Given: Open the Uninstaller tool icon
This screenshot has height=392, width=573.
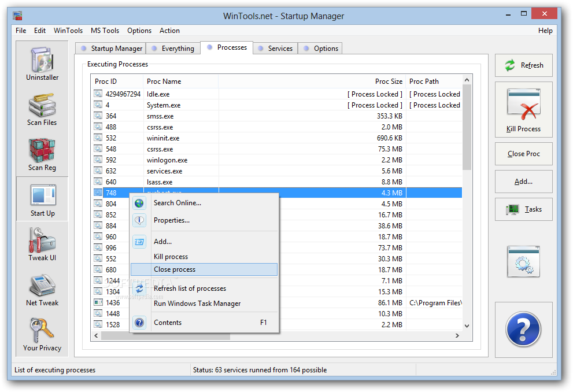Looking at the screenshot, I should 42,64.
